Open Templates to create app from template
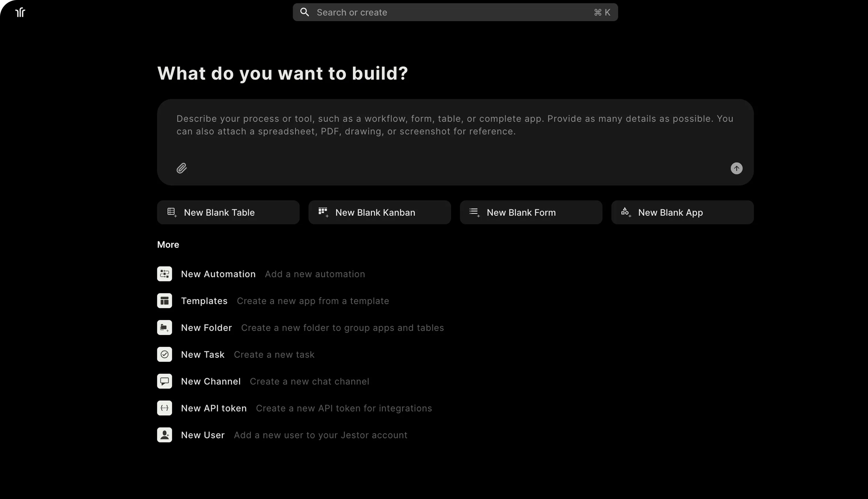This screenshot has height=499, width=868. (x=204, y=301)
